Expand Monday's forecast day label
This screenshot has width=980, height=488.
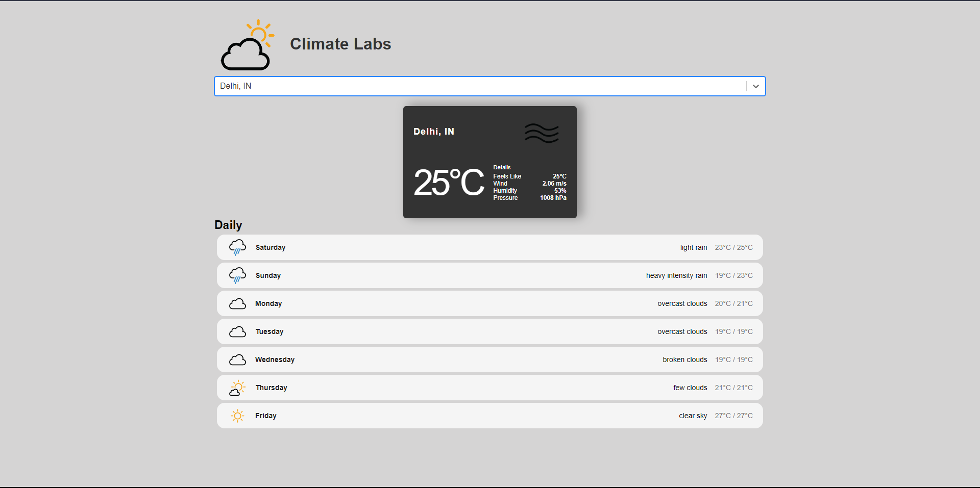(x=268, y=303)
